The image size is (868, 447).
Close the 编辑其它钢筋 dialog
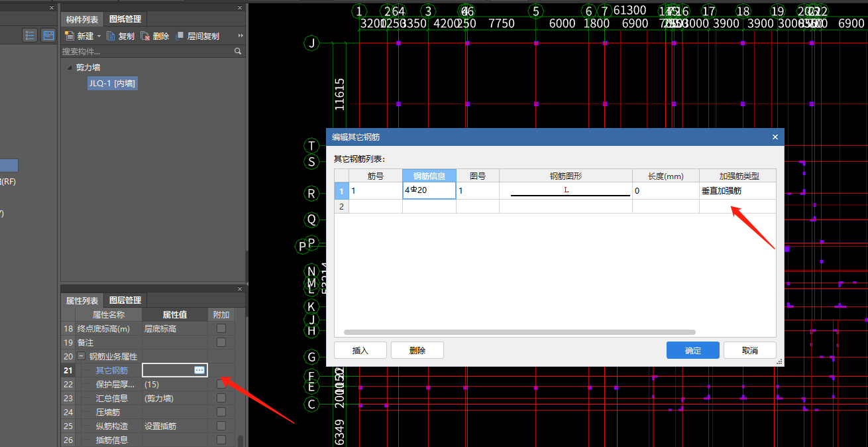[x=775, y=137]
